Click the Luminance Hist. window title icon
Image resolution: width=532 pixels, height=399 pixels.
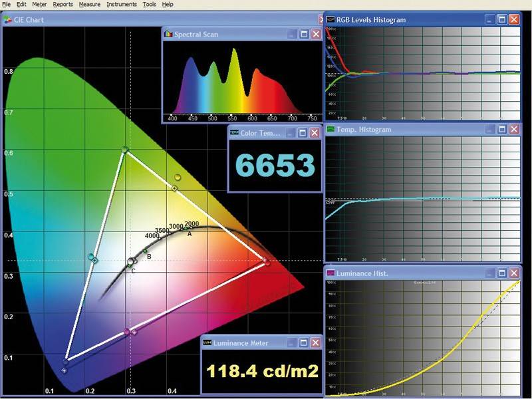tap(331, 273)
